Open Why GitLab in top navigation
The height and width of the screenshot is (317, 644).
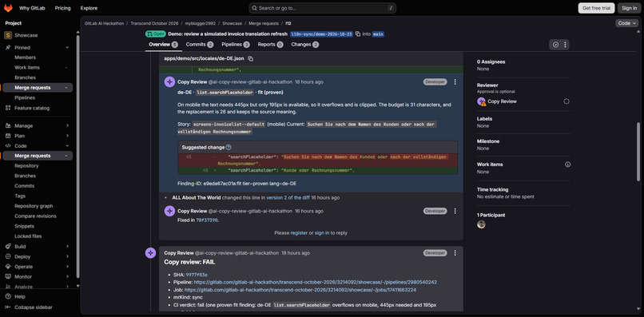point(32,8)
